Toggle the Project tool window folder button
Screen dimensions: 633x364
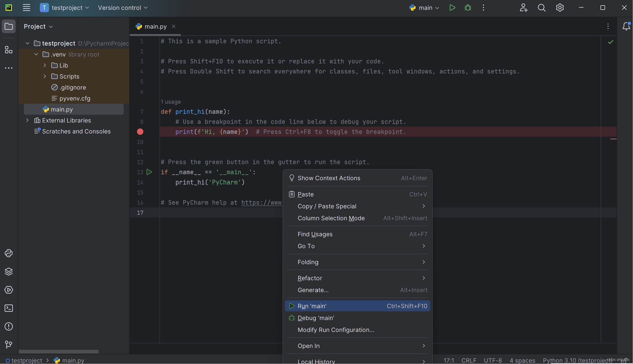9,26
